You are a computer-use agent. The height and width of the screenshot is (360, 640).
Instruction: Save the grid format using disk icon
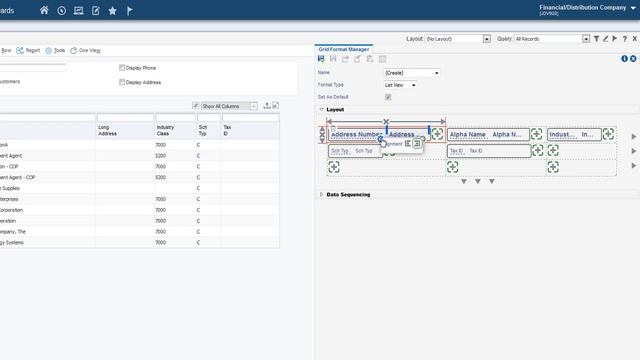click(x=321, y=59)
